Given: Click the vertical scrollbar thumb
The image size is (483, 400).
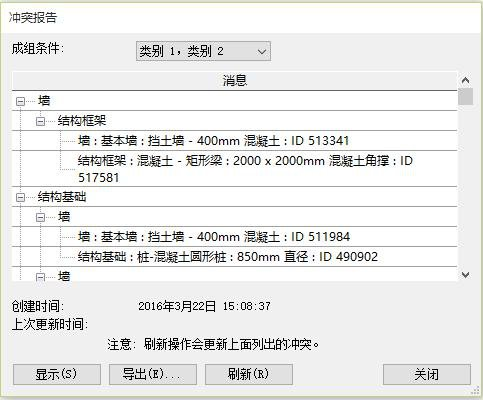Looking at the screenshot, I should tap(465, 97).
